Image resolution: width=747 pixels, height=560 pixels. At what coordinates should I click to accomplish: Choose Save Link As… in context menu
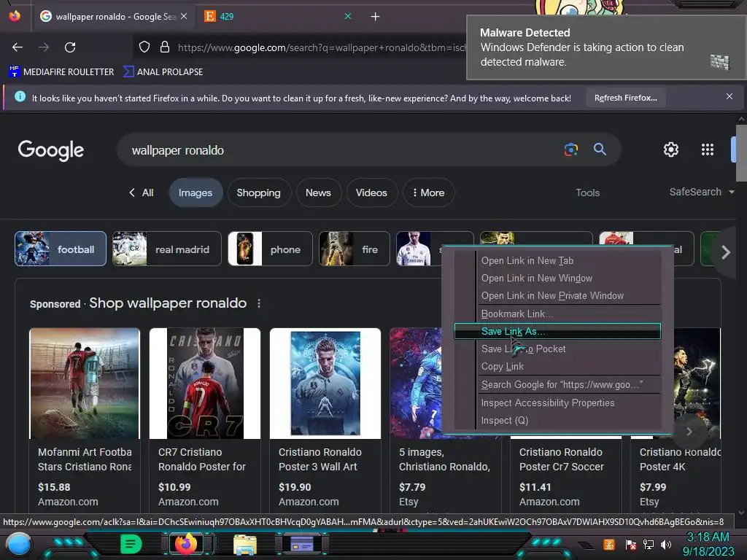tap(557, 332)
